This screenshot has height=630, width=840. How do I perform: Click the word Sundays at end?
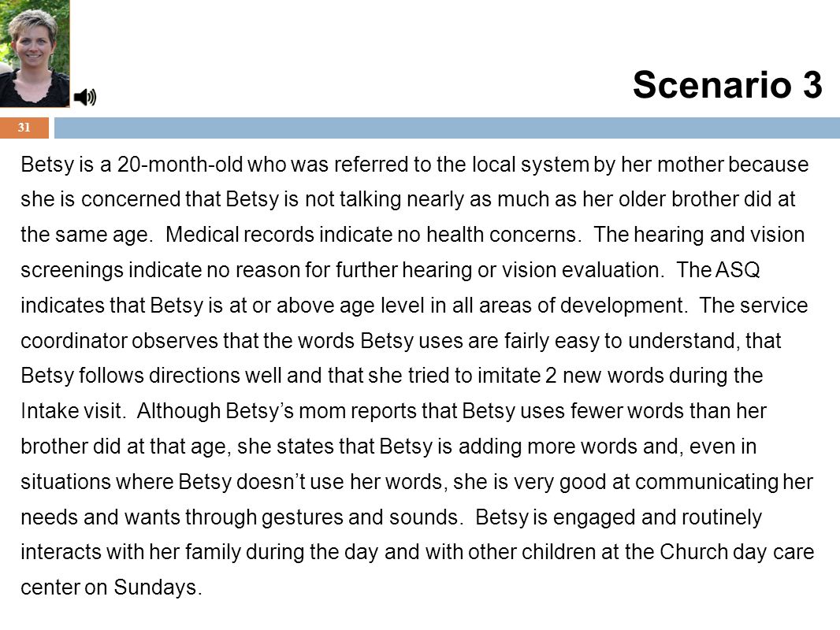click(155, 587)
